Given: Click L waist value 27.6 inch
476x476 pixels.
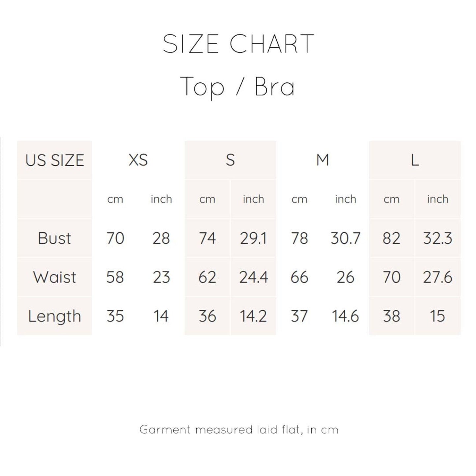Looking at the screenshot, I should pyautogui.click(x=437, y=277).
